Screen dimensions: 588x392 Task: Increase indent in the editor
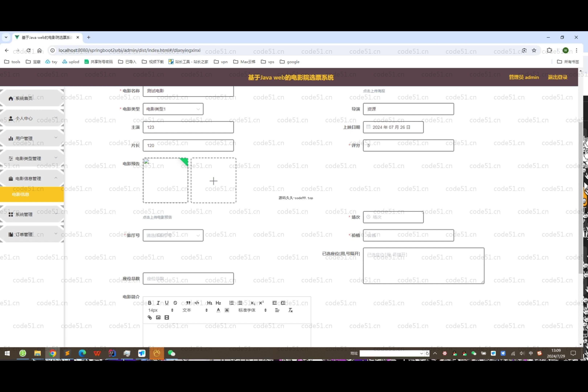[283, 303]
